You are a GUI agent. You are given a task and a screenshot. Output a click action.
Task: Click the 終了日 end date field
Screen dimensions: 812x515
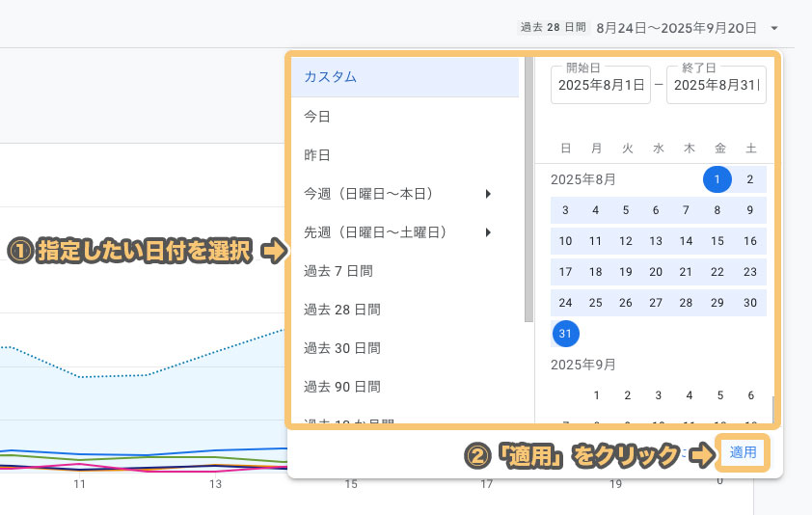(716, 85)
